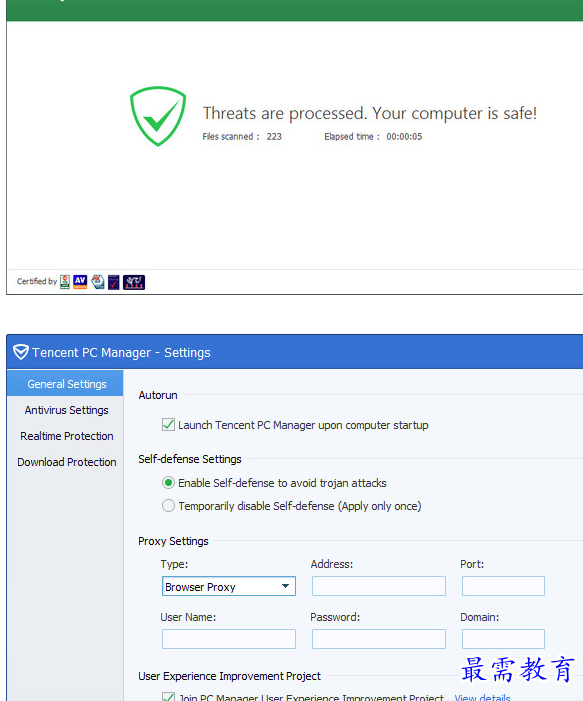
Task: Click User Experience Improvement Project heading
Action: 229,676
